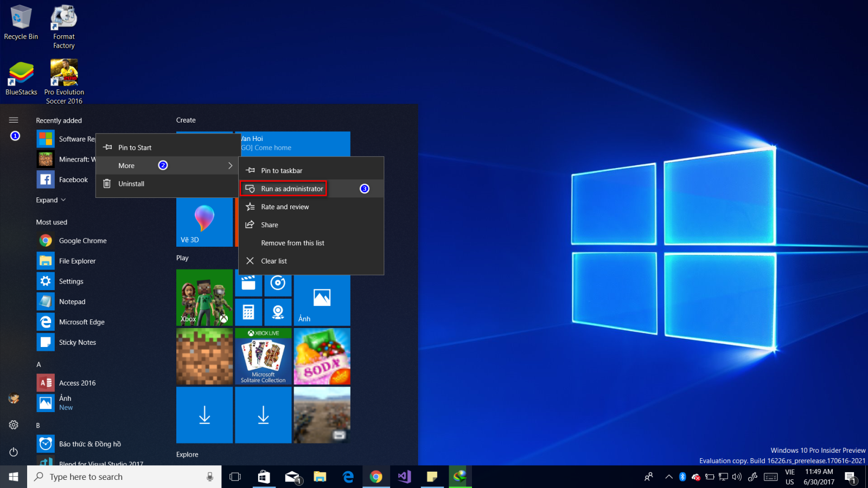
Task: Select Uninstall in the context menu
Action: (131, 183)
